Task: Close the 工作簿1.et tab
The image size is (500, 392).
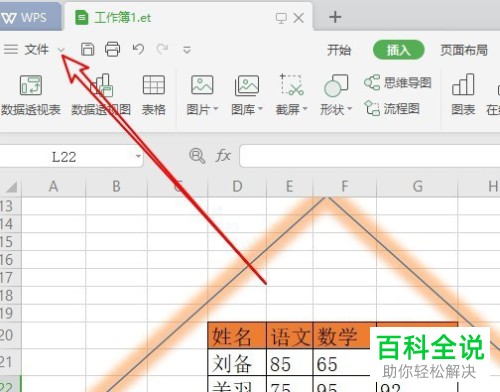Action: (299, 18)
